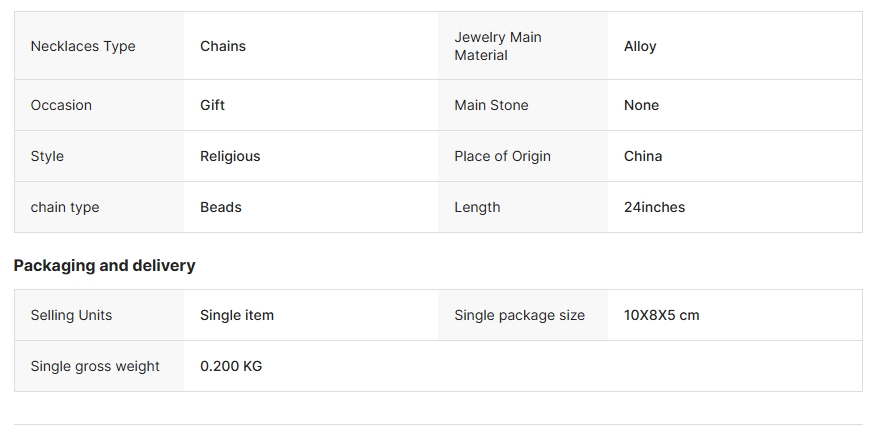This screenshot has width=883, height=431.
Task: Click the "0.200 KG" gross weight value
Action: tap(231, 366)
